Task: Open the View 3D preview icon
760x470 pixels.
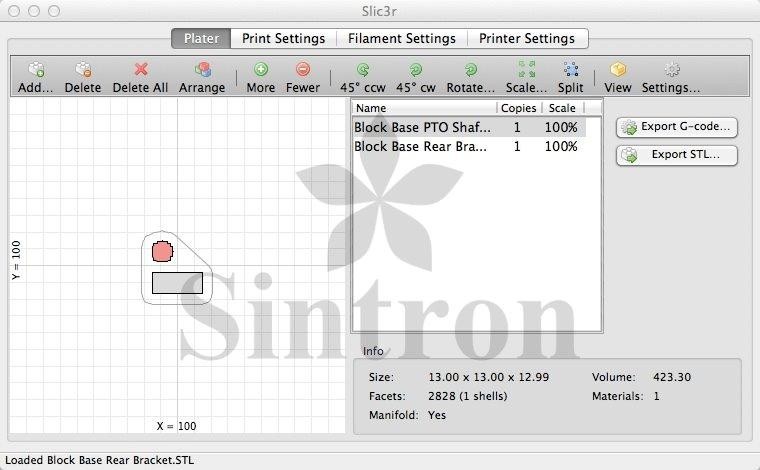Action: tap(618, 71)
